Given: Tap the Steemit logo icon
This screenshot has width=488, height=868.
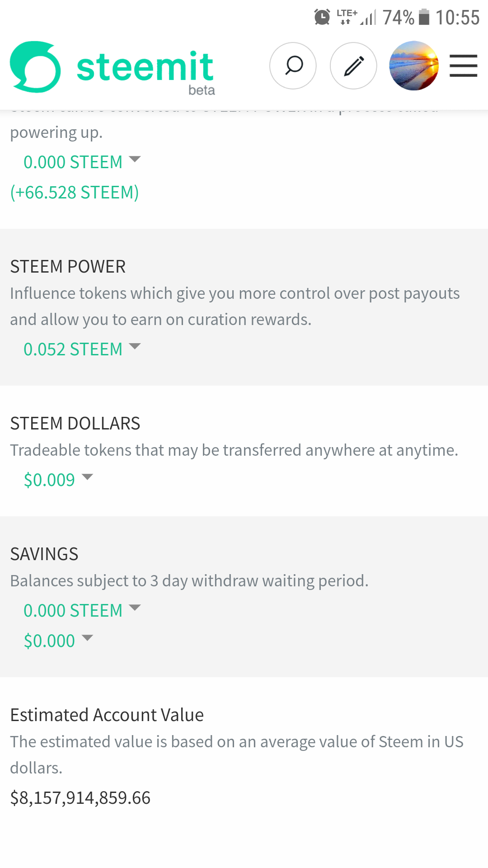Looking at the screenshot, I should tap(35, 67).
